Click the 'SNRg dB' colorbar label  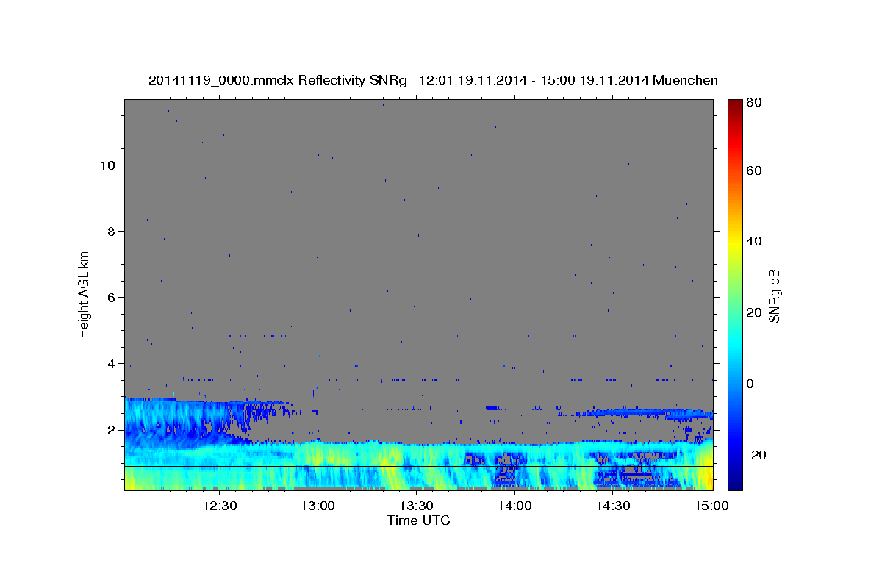pyautogui.click(x=774, y=296)
